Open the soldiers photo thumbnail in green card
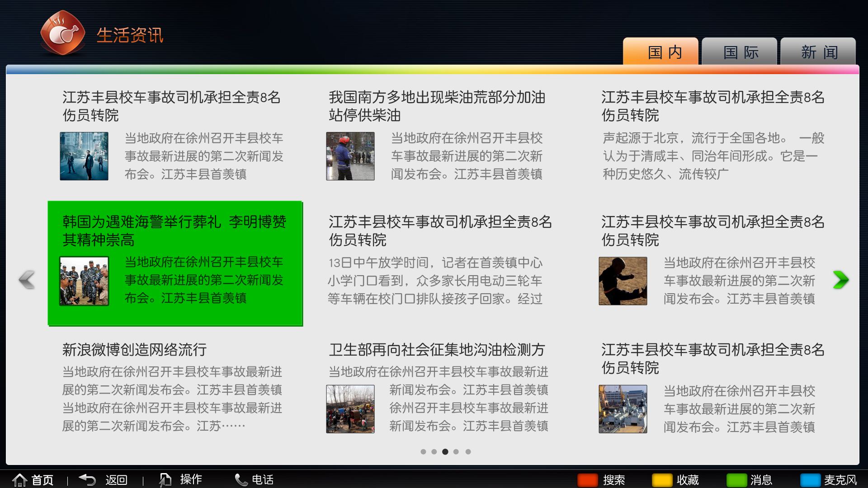 [84, 281]
